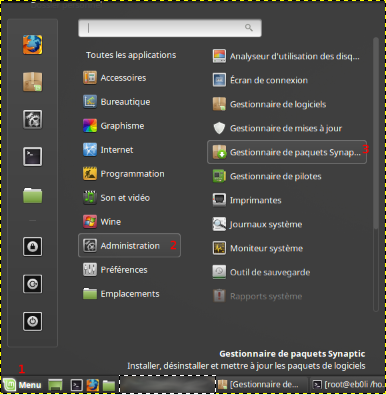The height and width of the screenshot is (395, 386).
Task: Launch Terminal from the favorites sidebar
Action: pos(32,156)
